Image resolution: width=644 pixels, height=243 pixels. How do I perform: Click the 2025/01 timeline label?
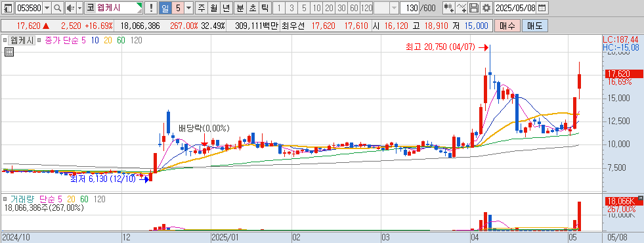coord(225,237)
